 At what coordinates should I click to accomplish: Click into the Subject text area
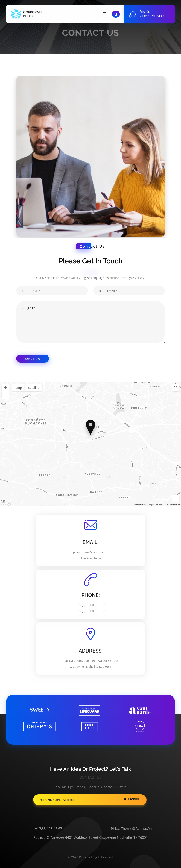(x=90, y=322)
